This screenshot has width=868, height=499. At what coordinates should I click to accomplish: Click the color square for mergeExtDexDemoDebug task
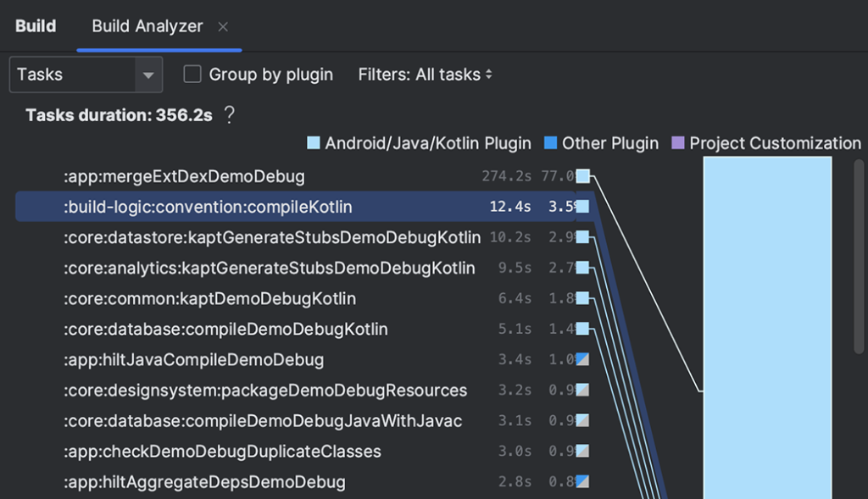pyautogui.click(x=582, y=176)
